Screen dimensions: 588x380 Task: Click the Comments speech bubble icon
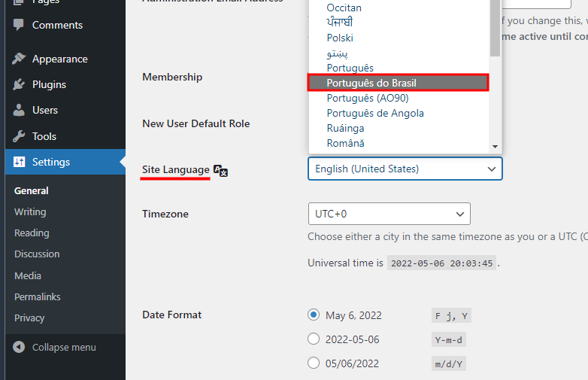pos(18,25)
